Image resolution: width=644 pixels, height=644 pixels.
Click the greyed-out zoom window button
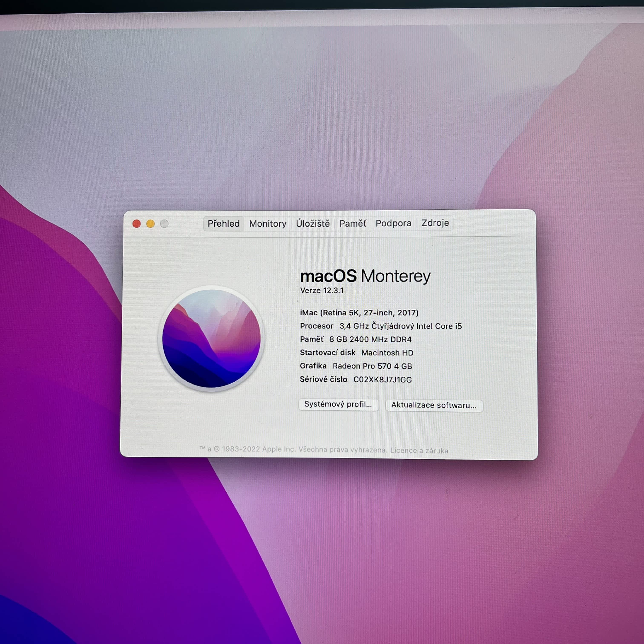tap(164, 224)
